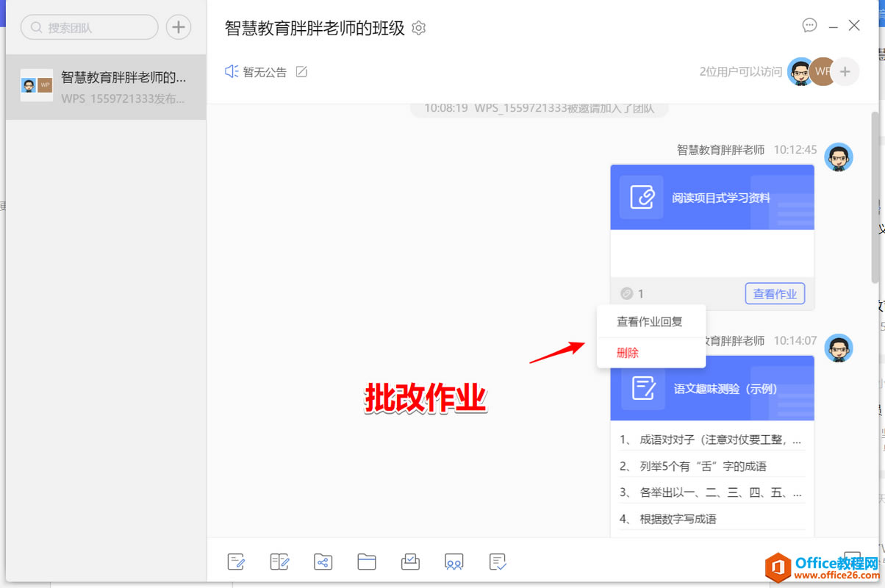Click the sender avatar at 10:12:45
885x588 pixels.
839,157
